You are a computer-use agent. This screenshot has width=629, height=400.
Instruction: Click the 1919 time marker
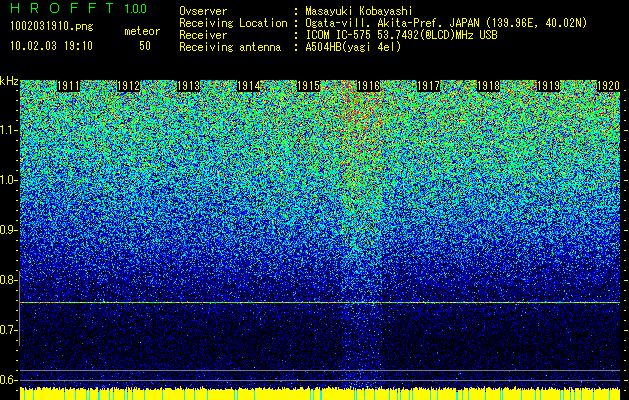tap(548, 86)
